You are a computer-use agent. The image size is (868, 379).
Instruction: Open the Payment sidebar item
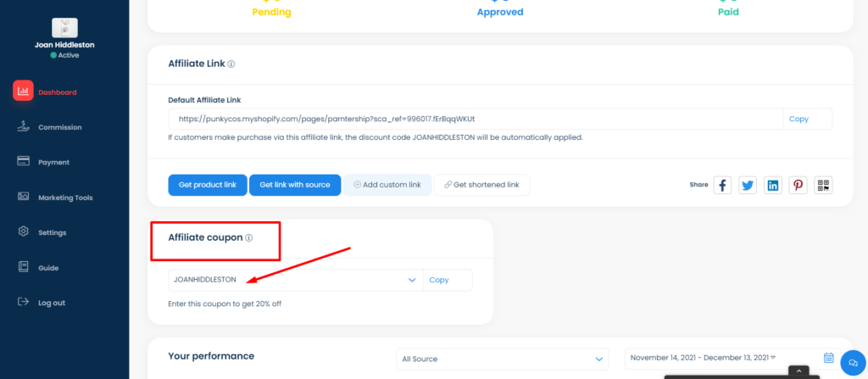pyautogui.click(x=53, y=162)
